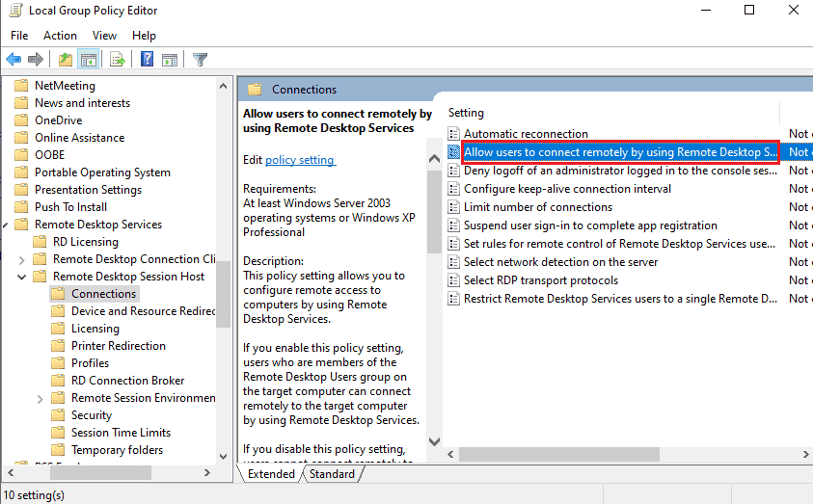Click the Printer Redirection folder icon
The width and height of the screenshot is (813, 504).
click(58, 346)
